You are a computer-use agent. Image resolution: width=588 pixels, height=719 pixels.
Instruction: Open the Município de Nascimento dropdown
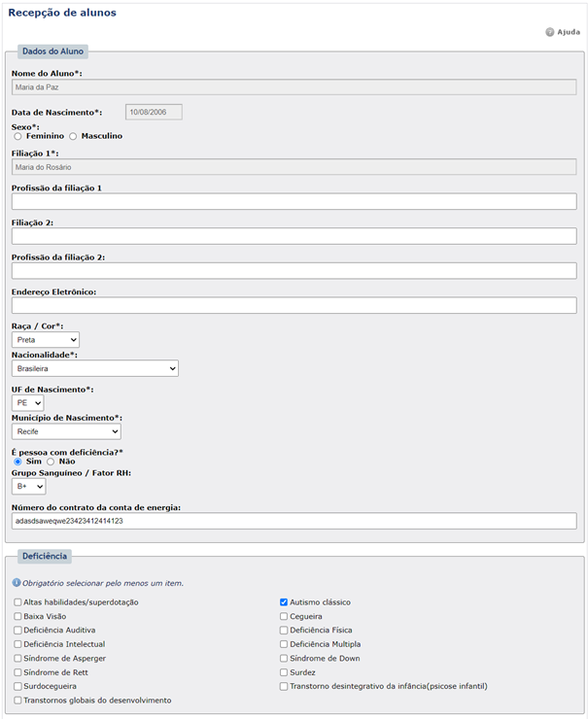pos(66,431)
